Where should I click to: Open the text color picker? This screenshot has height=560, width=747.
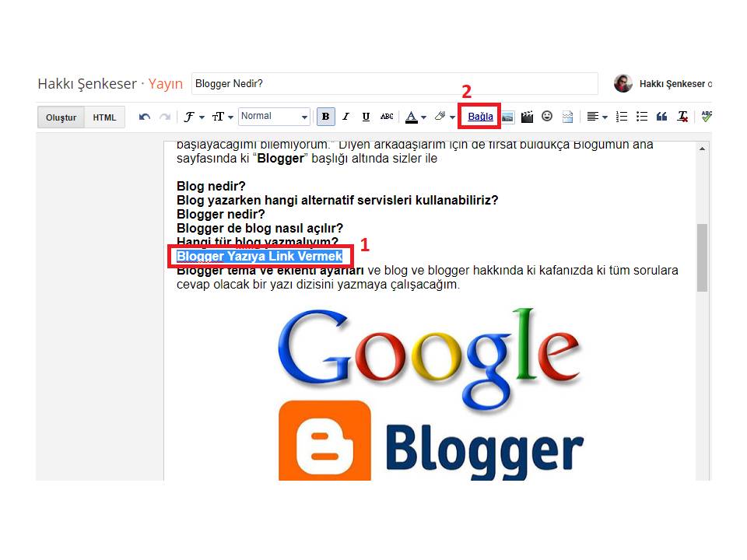tap(416, 117)
